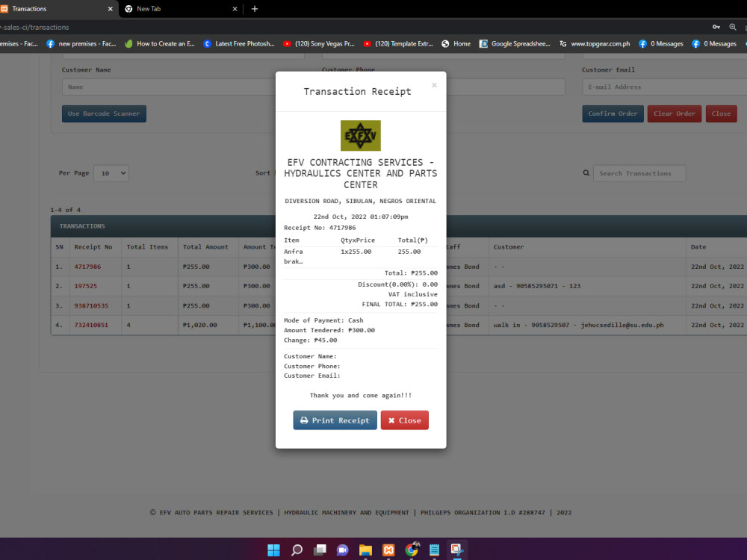Click 'Receipt No: 4717986' text on receipt
The height and width of the screenshot is (560, 747).
320,228
